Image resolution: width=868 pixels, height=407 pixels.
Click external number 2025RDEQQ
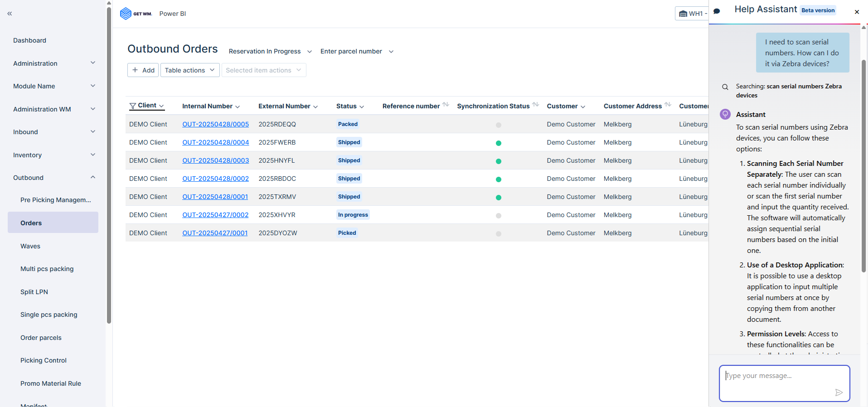pos(277,124)
